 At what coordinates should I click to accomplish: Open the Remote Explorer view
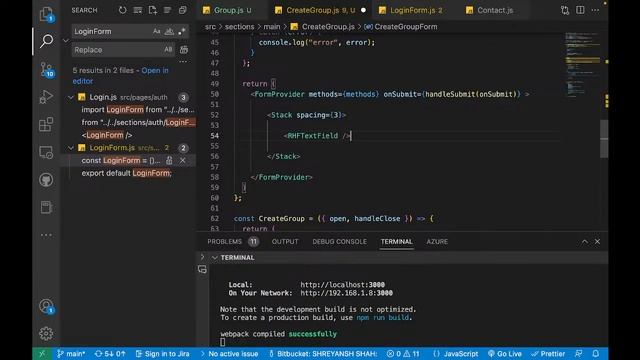tap(47, 152)
